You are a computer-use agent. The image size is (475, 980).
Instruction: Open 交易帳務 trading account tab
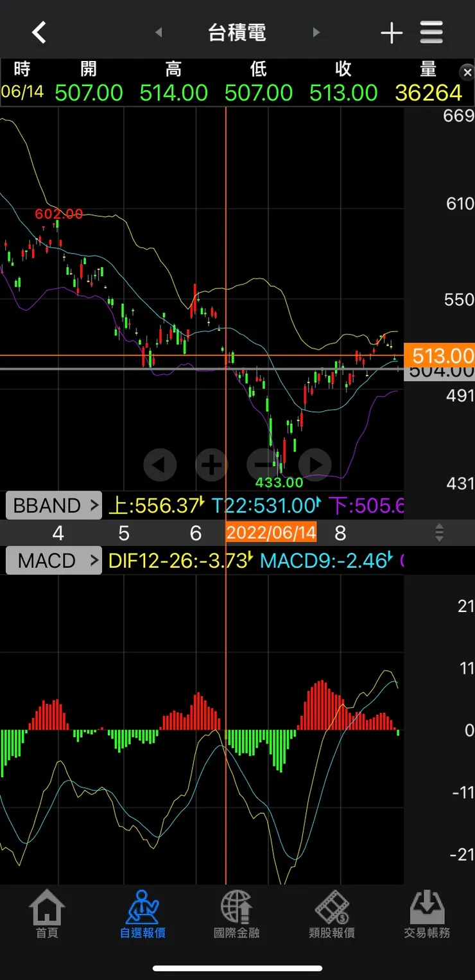click(427, 914)
